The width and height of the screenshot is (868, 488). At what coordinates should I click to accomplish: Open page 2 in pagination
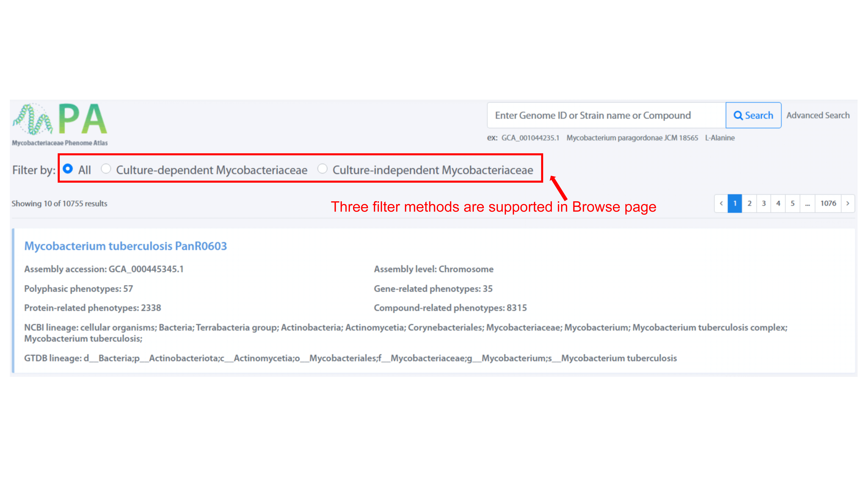click(x=749, y=203)
